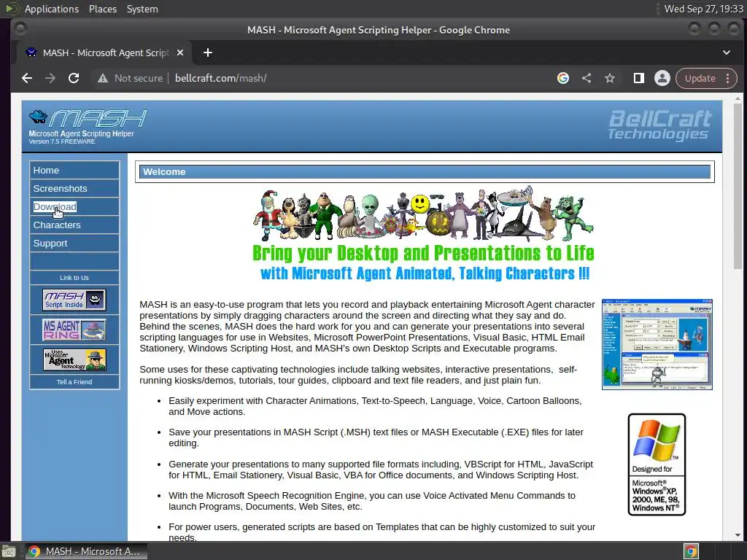
Task: Click the MS Agent Ring badge
Action: [74, 330]
